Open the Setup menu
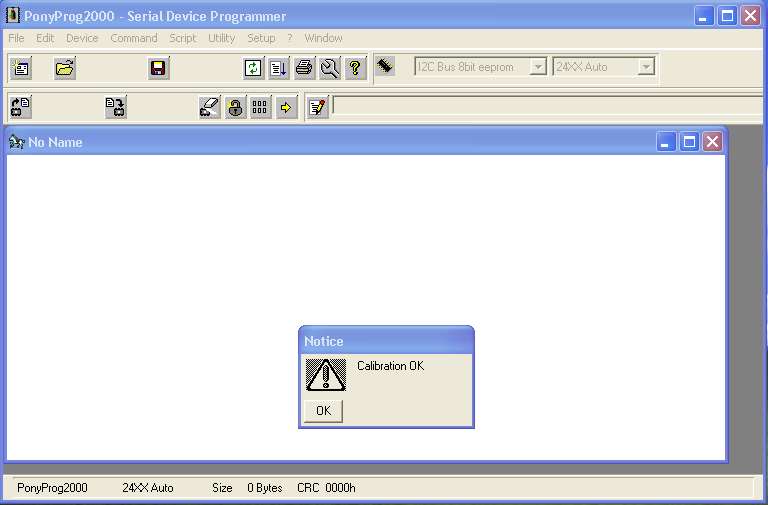Viewport: 768px width, 505px height. [x=261, y=38]
